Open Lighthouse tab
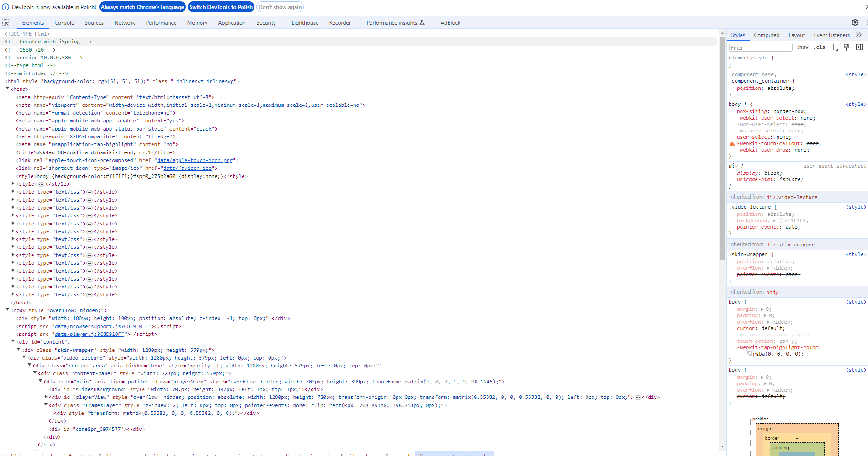The width and height of the screenshot is (868, 456). 305,23
